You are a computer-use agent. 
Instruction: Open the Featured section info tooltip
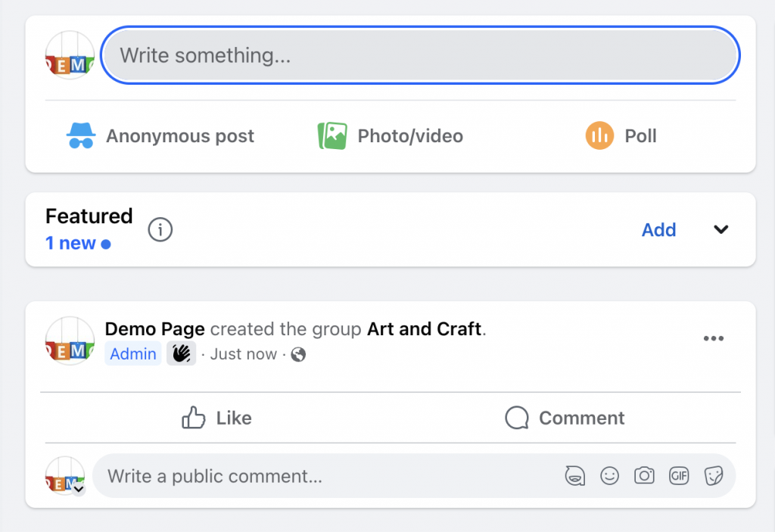click(x=160, y=229)
